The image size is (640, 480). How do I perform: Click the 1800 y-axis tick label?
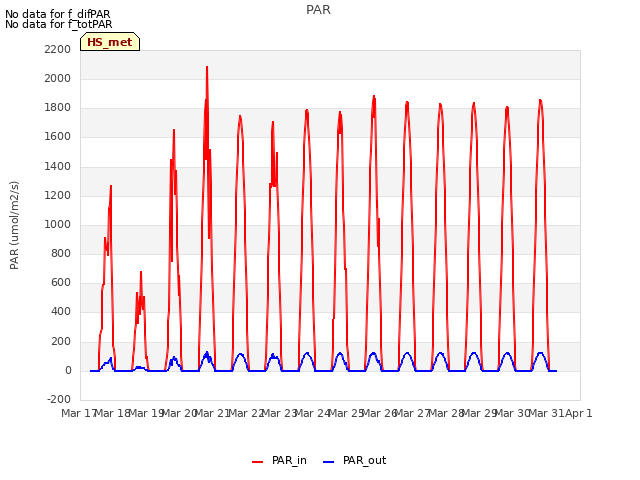click(x=58, y=108)
